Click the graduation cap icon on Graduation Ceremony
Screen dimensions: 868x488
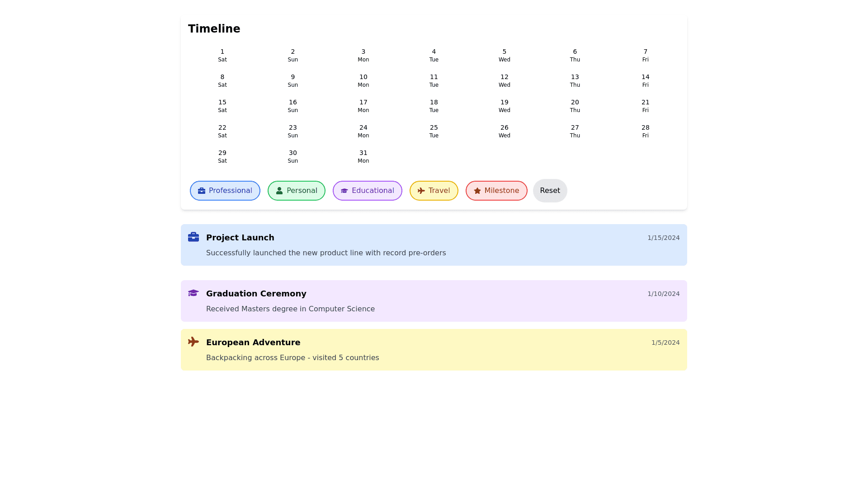tap(193, 293)
